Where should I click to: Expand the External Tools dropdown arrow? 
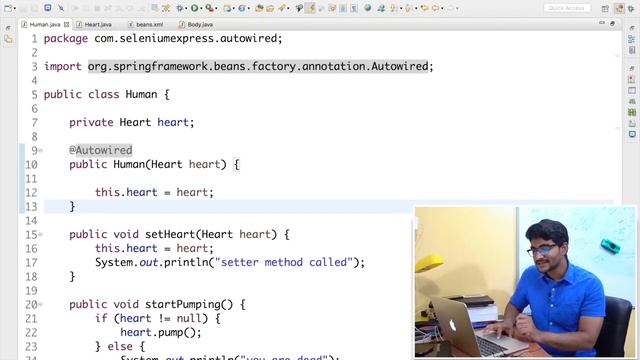coord(216,8)
